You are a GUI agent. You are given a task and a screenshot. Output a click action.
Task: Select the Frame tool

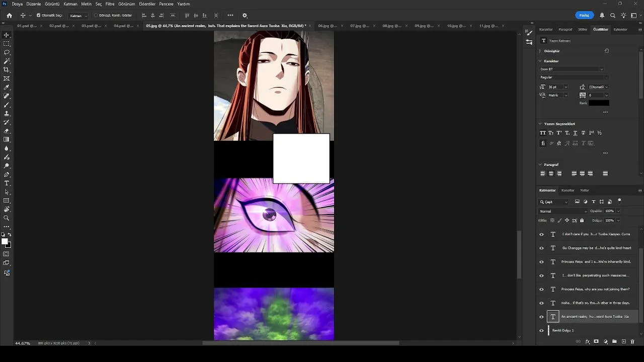(x=7, y=78)
